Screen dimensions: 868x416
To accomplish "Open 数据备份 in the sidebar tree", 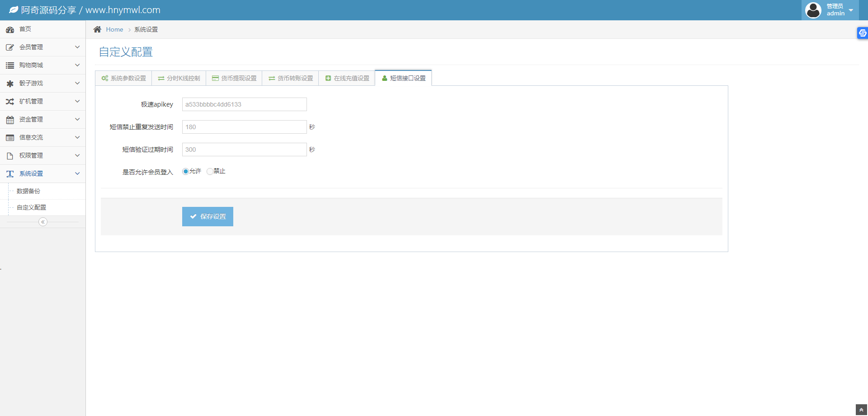I will (x=28, y=191).
